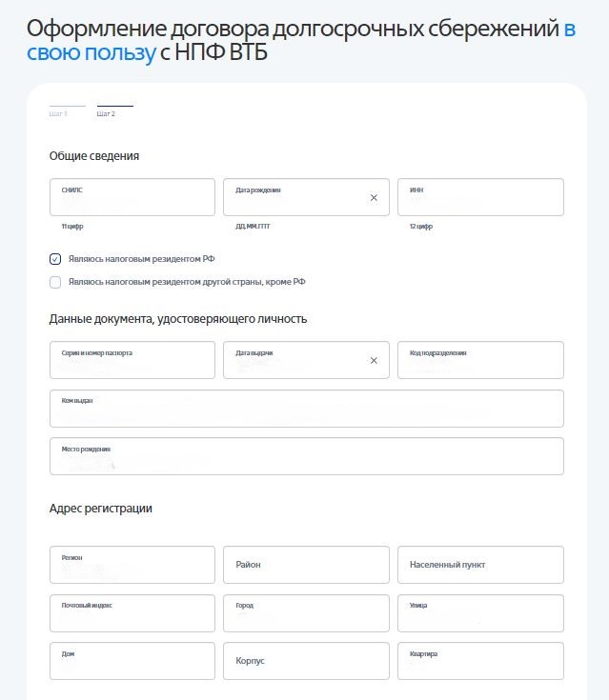Click the Кем выдан field
Viewport: 609px width, 700px height.
pyautogui.click(x=306, y=409)
